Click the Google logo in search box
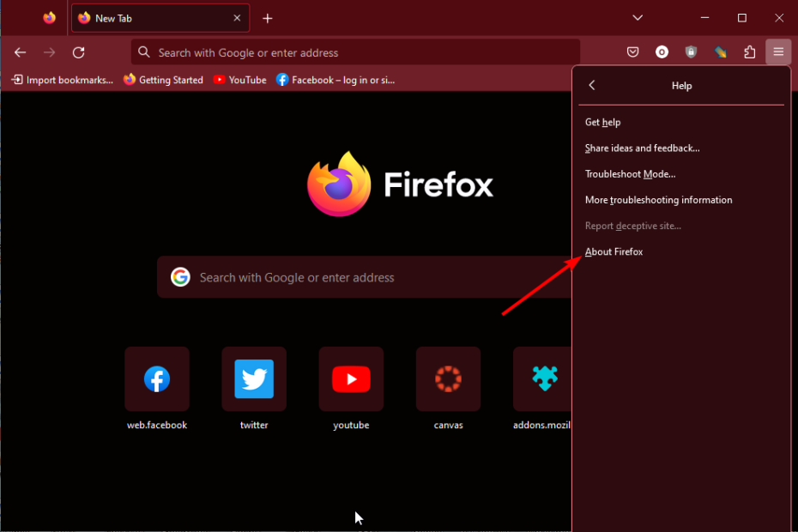Image resolution: width=798 pixels, height=532 pixels. tap(180, 277)
